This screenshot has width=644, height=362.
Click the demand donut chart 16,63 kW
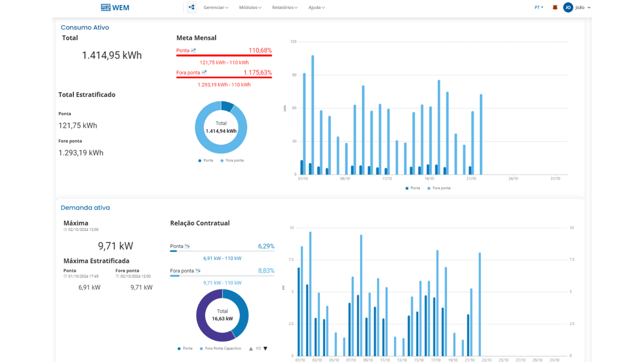tap(222, 319)
